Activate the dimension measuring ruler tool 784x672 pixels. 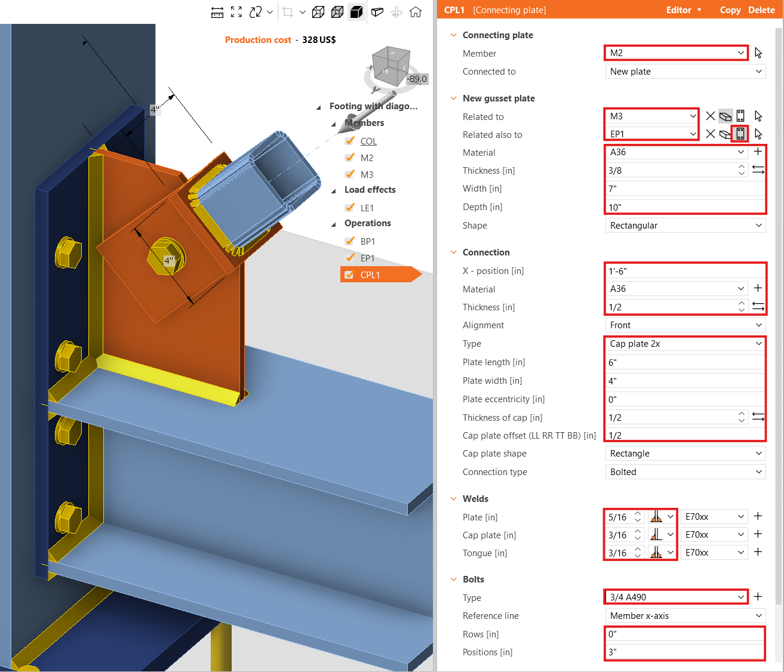pyautogui.click(x=217, y=12)
